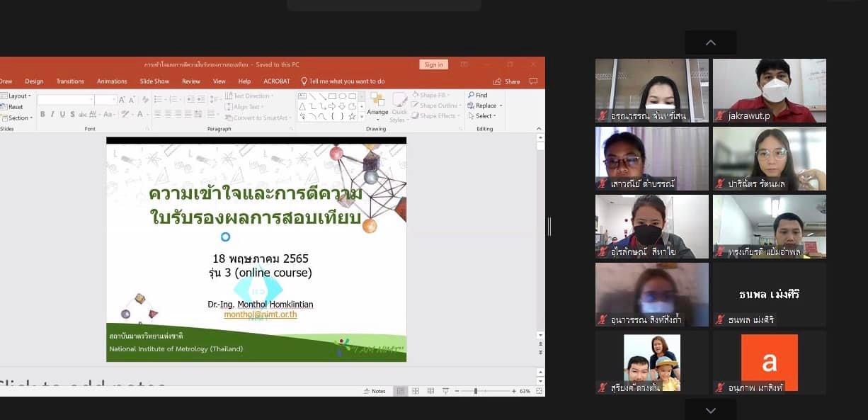Toggle Italic text formatting
Screen dimensions: 868x420
52,114
